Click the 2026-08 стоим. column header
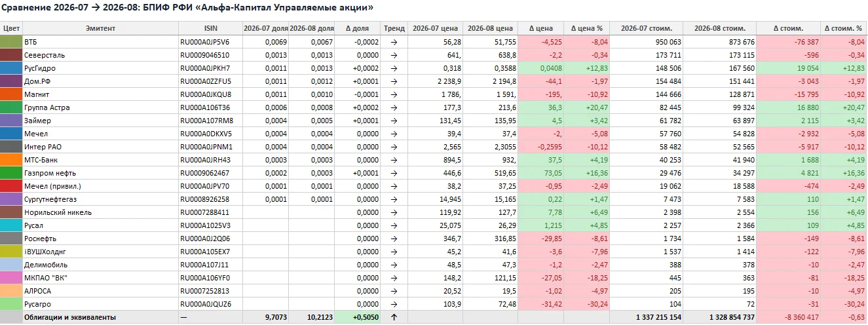The width and height of the screenshot is (868, 325). (x=719, y=28)
